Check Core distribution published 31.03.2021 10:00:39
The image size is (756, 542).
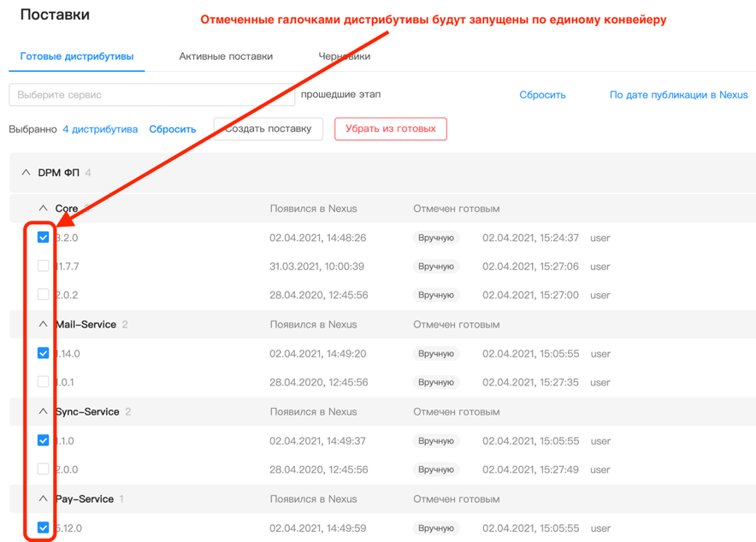tap(43, 267)
